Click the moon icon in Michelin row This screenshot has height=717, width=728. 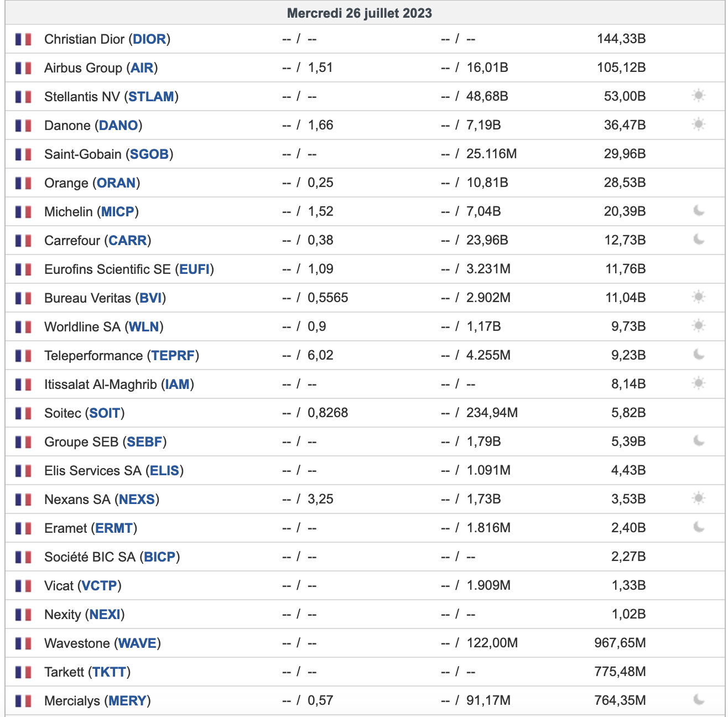point(699,211)
